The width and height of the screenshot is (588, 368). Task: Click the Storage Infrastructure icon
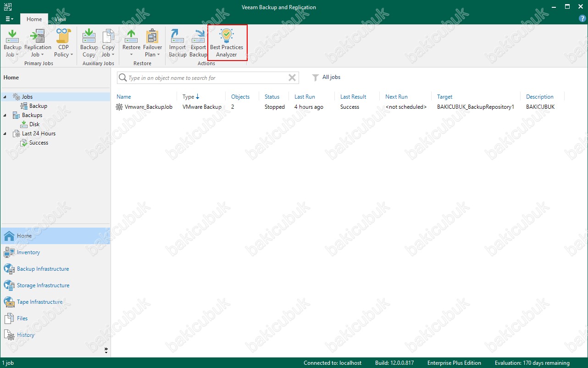coord(9,285)
